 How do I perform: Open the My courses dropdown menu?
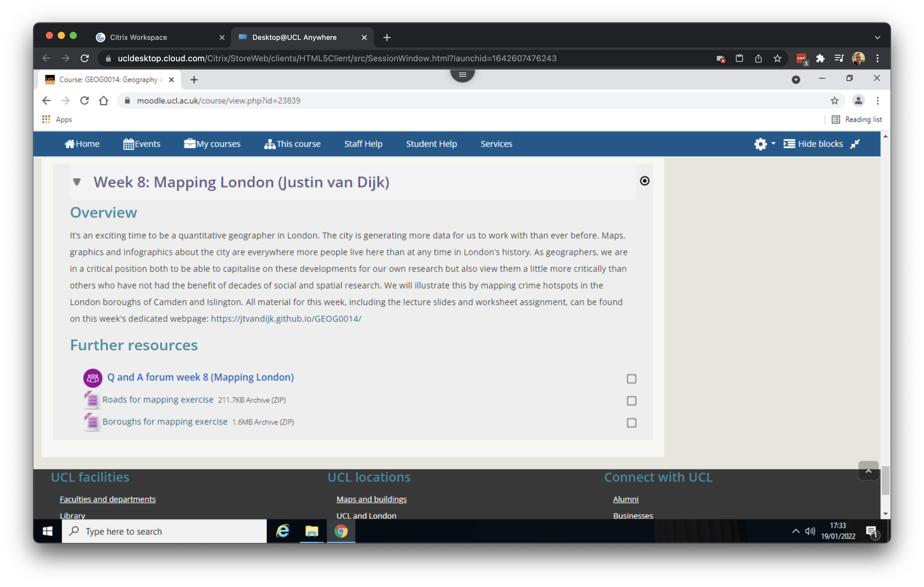212,144
